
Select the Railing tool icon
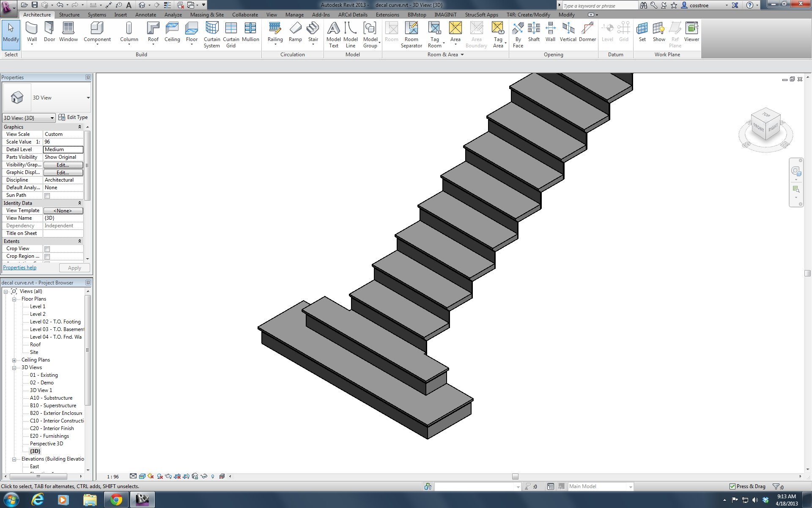[275, 28]
